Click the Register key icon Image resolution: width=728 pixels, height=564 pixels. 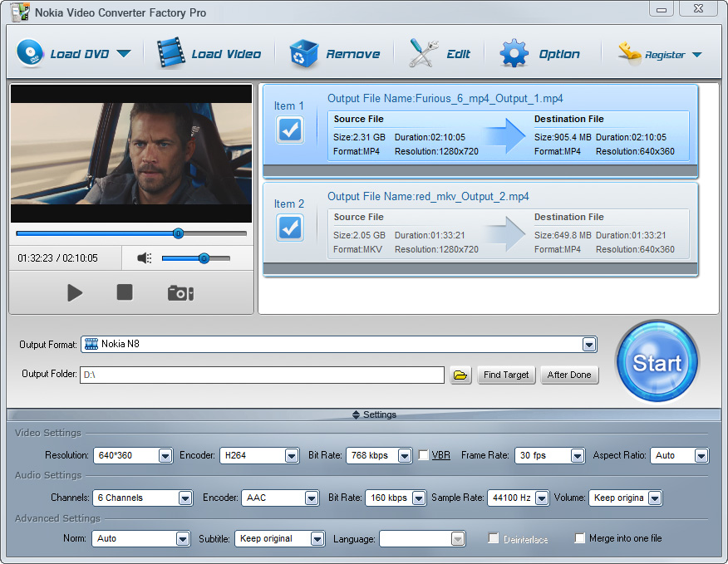click(x=629, y=54)
